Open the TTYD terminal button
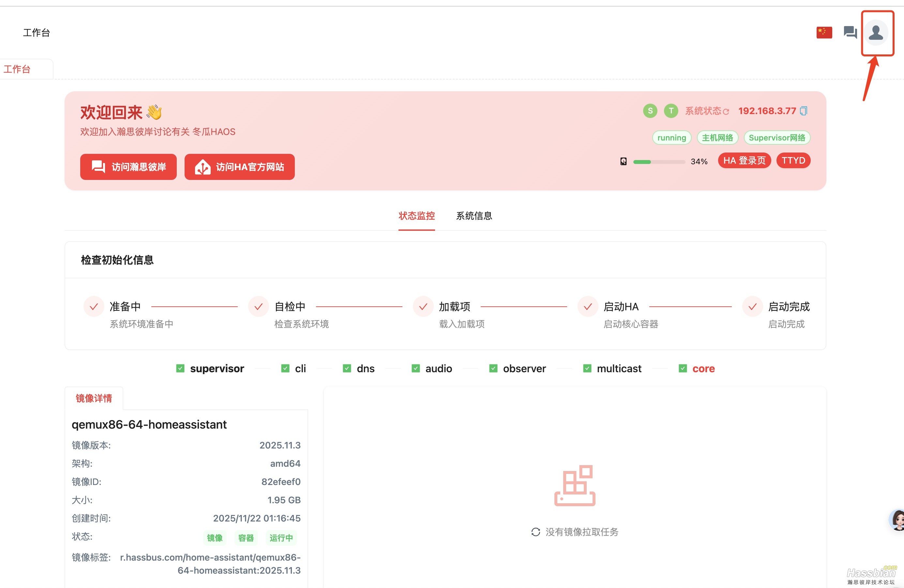904x588 pixels. click(x=793, y=161)
